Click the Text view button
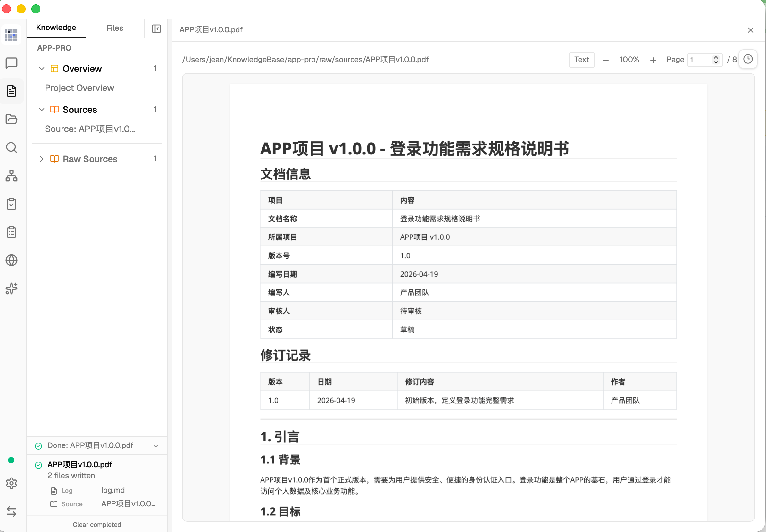Screen dimensions: 766x532 (x=581, y=60)
